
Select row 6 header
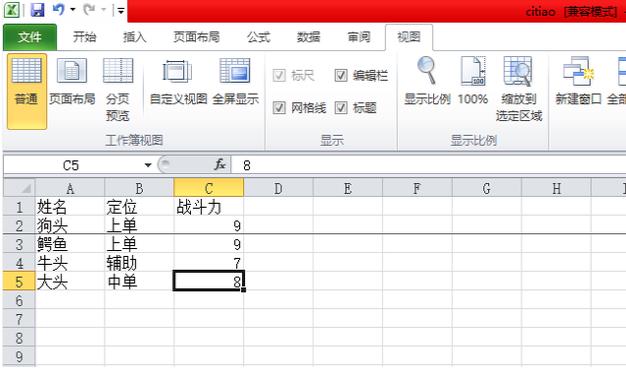pyautogui.click(x=19, y=300)
